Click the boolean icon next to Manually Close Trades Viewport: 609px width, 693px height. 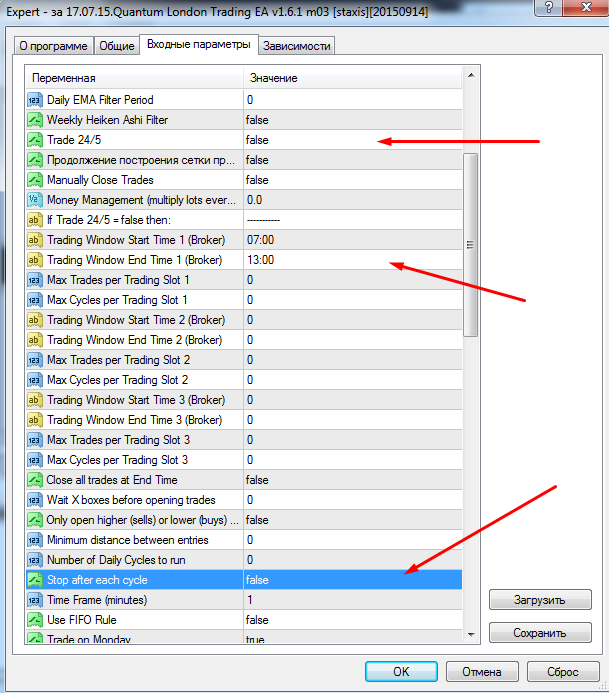35,180
